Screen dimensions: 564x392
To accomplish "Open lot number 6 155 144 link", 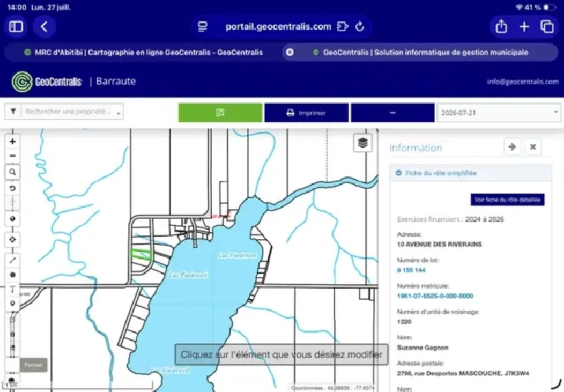I will pos(411,270).
